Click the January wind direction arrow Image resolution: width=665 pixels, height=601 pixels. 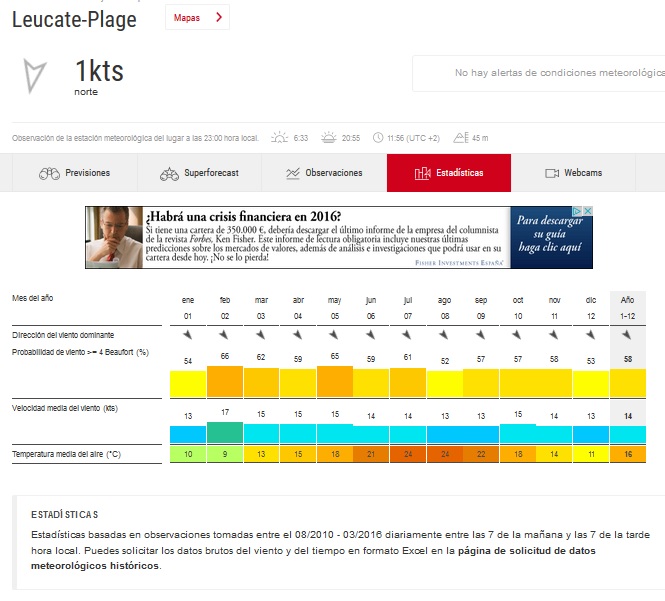(x=187, y=335)
